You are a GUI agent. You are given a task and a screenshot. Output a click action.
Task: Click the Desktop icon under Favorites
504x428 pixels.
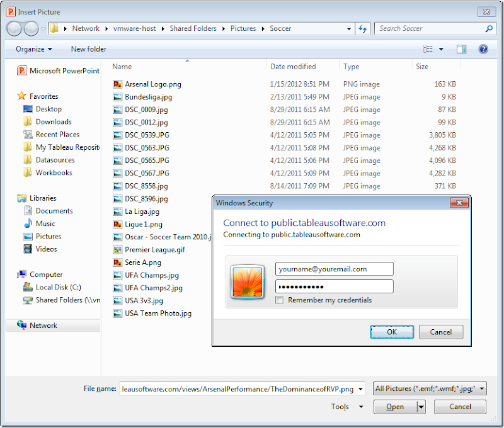(28, 109)
